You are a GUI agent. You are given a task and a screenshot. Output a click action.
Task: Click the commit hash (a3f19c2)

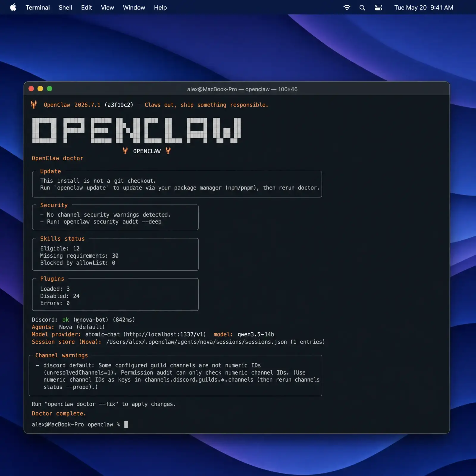[x=119, y=105]
